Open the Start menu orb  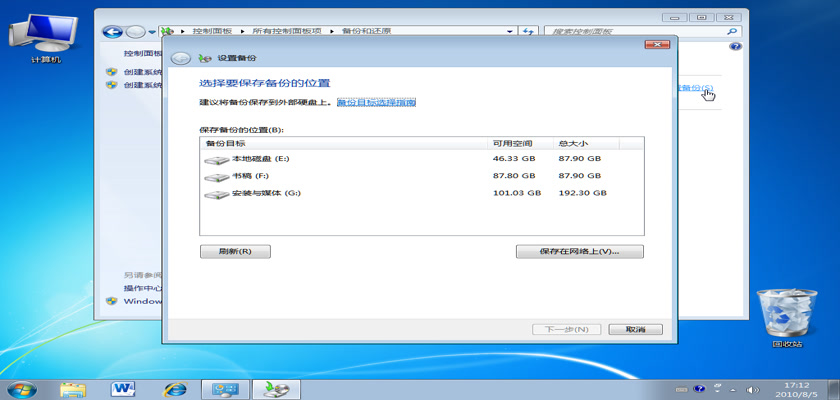21,388
